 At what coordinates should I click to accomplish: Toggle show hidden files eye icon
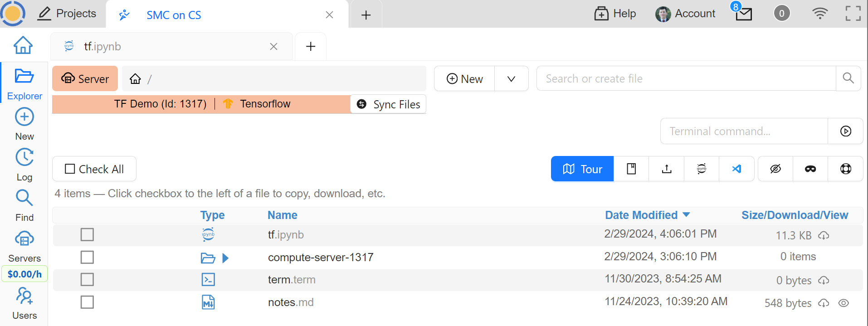775,169
